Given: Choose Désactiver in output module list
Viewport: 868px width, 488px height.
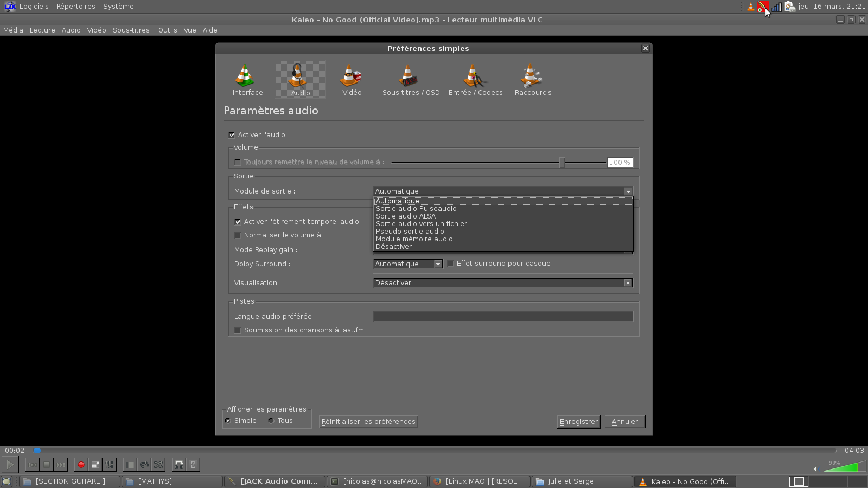Looking at the screenshot, I should click(x=503, y=247).
